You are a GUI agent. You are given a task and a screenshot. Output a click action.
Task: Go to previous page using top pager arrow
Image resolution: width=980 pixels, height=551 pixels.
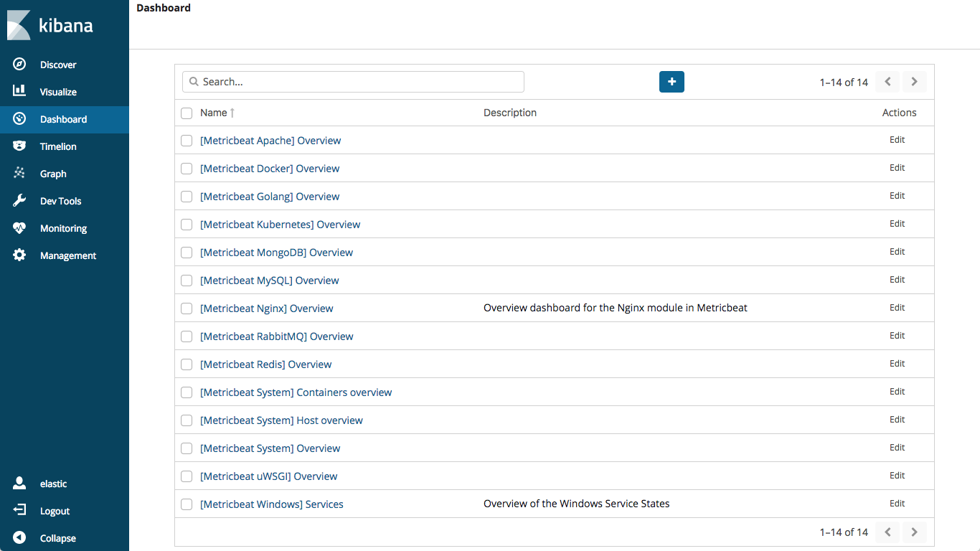tap(887, 82)
